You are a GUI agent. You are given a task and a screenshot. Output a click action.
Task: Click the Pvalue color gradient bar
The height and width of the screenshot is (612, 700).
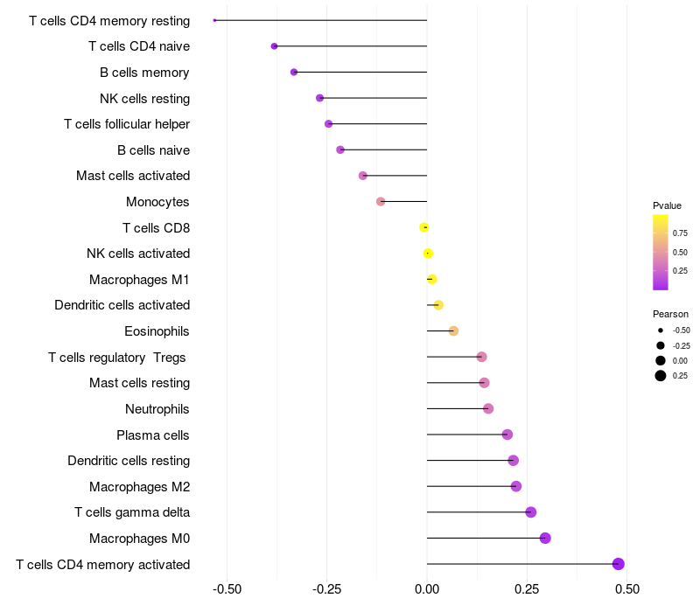coord(661,252)
